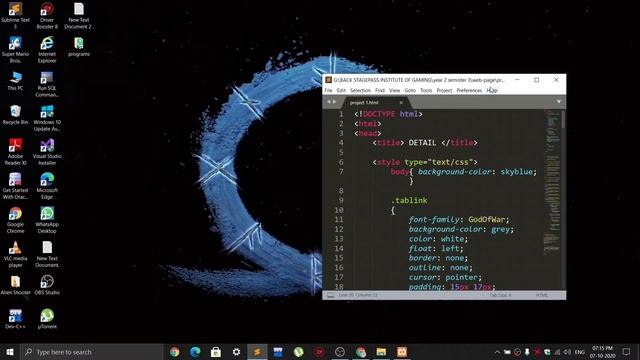640x360 pixels.
Task: Toggle side bar icon in status bar
Action: 330,295
